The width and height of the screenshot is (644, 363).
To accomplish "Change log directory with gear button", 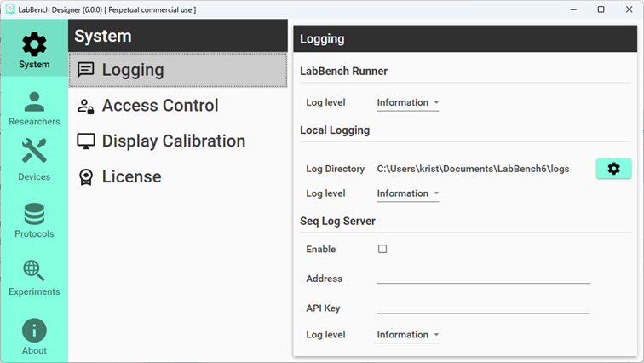I will click(613, 169).
